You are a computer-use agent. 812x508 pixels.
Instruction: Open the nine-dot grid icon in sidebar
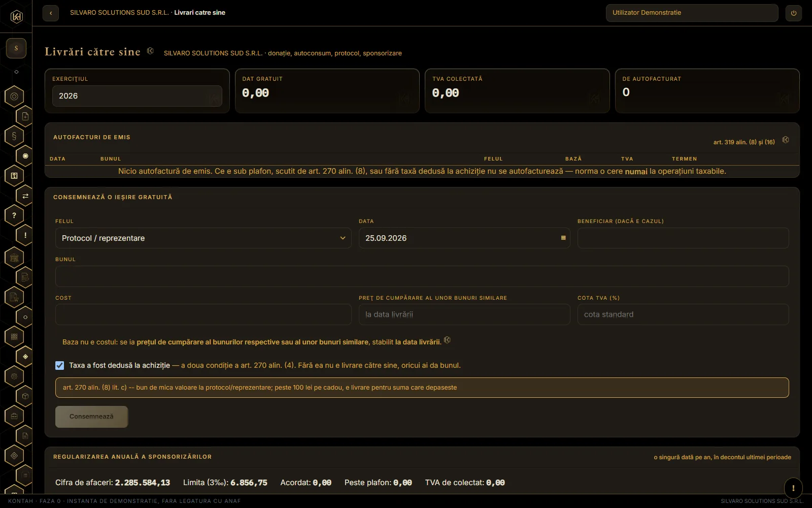[14, 336]
